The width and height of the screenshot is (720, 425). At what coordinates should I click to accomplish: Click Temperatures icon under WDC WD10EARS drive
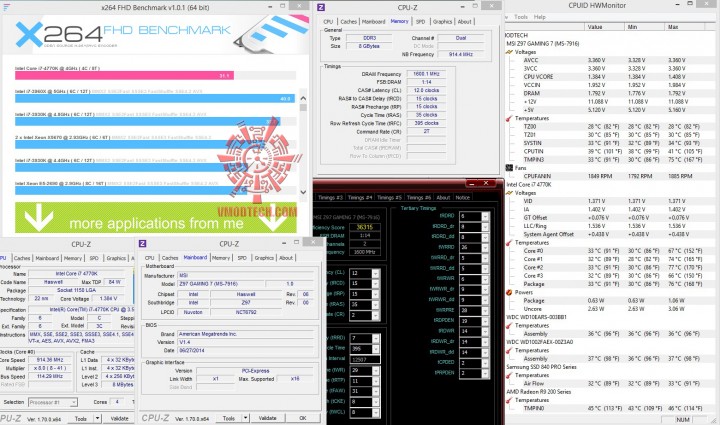click(x=509, y=325)
